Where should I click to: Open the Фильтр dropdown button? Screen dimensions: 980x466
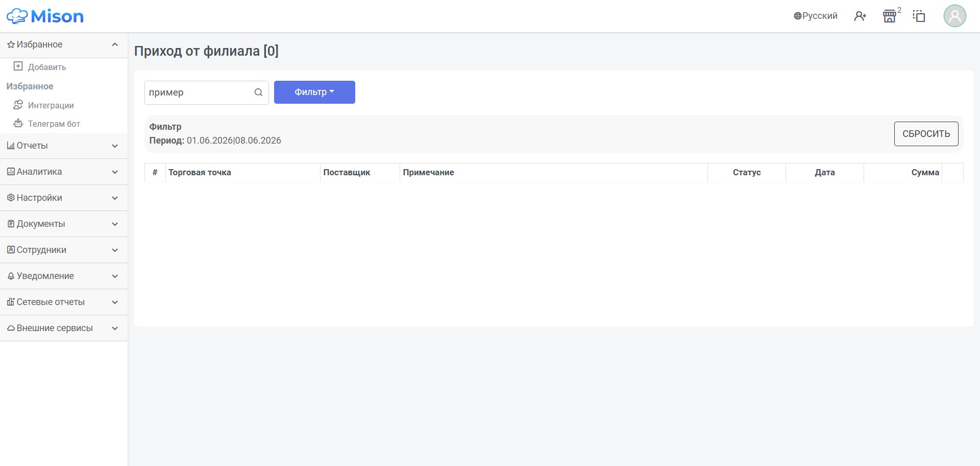tap(314, 92)
